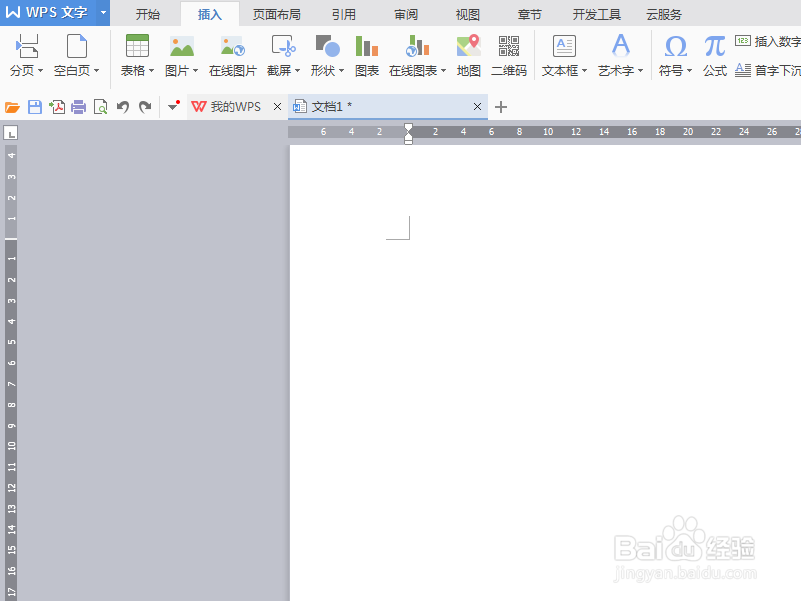This screenshot has width=801, height=601.
Task: Expand the 形状 dropdown arrow
Action: (341, 71)
